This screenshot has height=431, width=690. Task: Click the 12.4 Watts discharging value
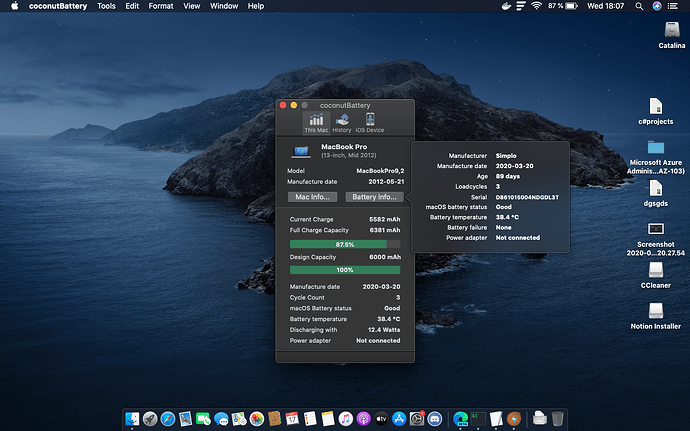tap(384, 330)
